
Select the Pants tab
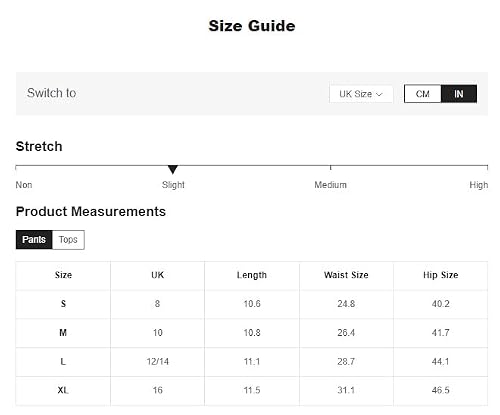pyautogui.click(x=34, y=240)
